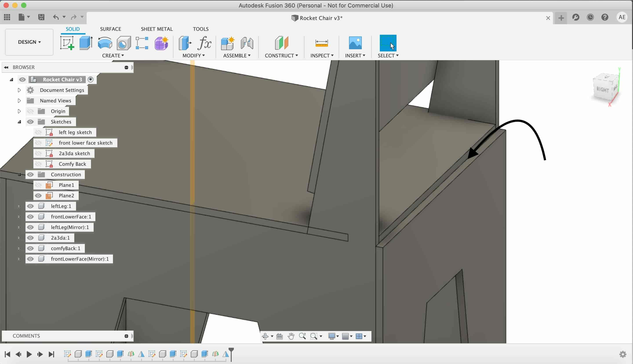Open the SELECT menu
The width and height of the screenshot is (633, 364).
[388, 55]
